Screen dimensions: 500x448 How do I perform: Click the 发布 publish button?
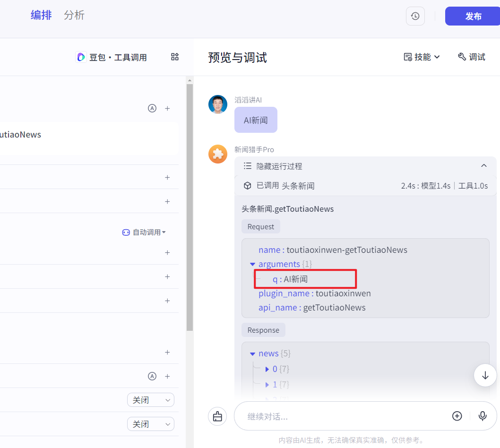click(473, 16)
